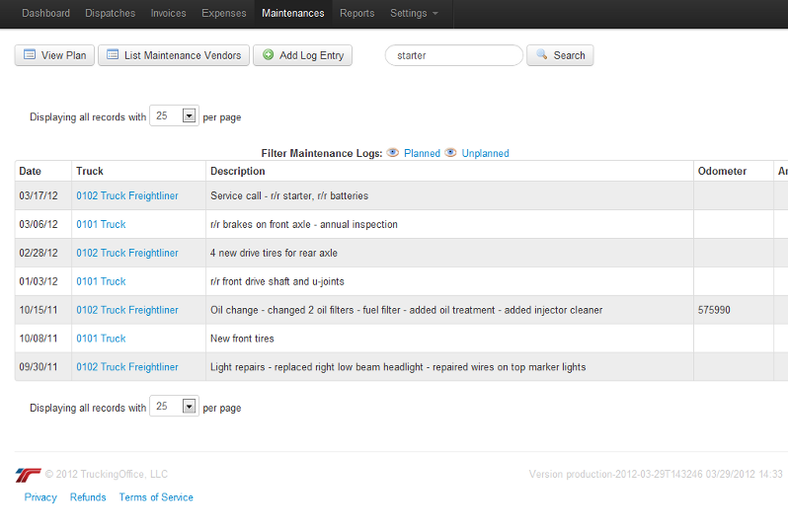Sort by the Description column header
Viewport: 788px width, 532px height.
pyautogui.click(x=237, y=172)
